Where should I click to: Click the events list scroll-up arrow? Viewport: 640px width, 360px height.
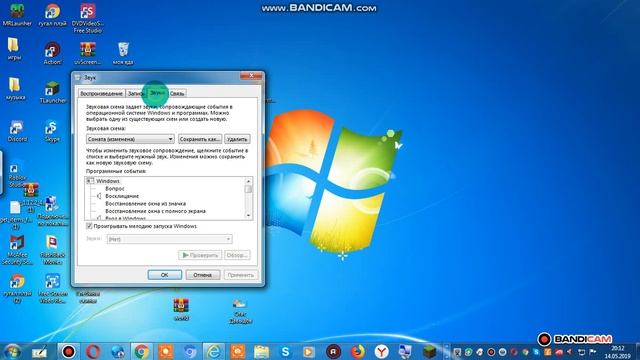pos(248,181)
